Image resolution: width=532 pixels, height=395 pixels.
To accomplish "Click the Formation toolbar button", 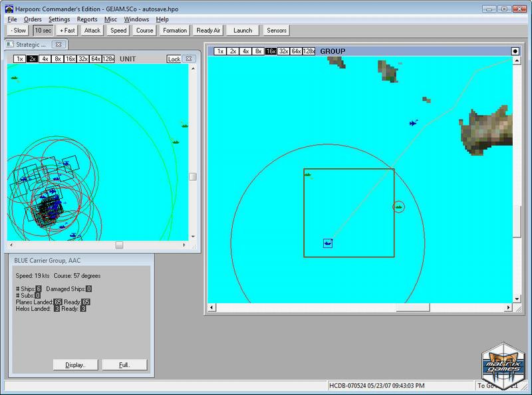I will [175, 31].
